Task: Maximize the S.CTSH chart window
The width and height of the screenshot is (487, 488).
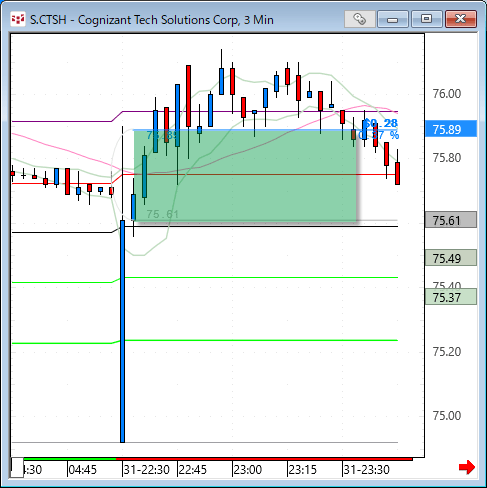Action: coord(426,19)
